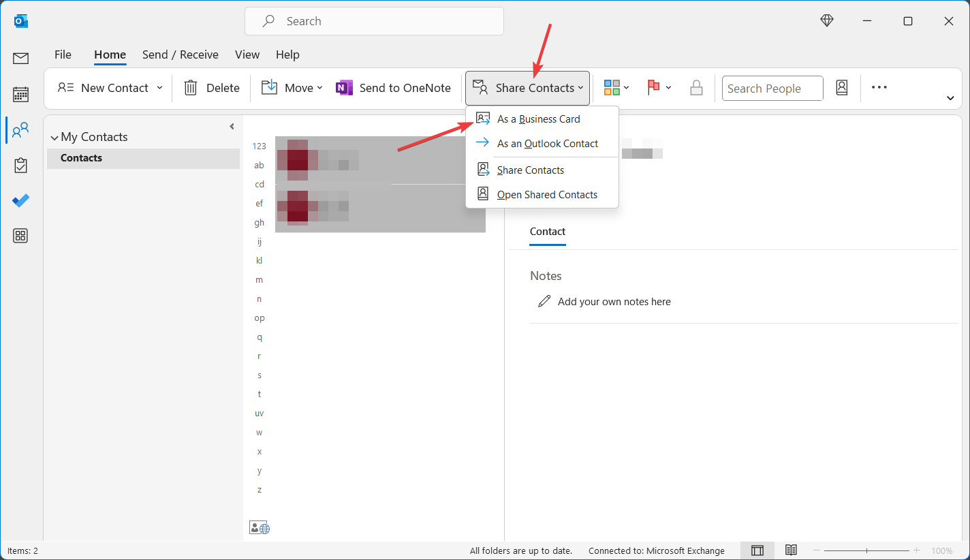The height and width of the screenshot is (560, 970).
Task: Click the Premium diamond icon
Action: coord(827,21)
